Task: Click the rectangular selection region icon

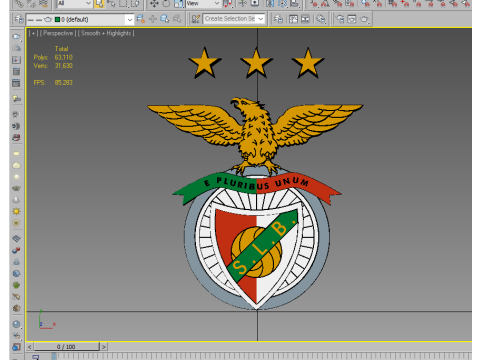Action: point(123,4)
